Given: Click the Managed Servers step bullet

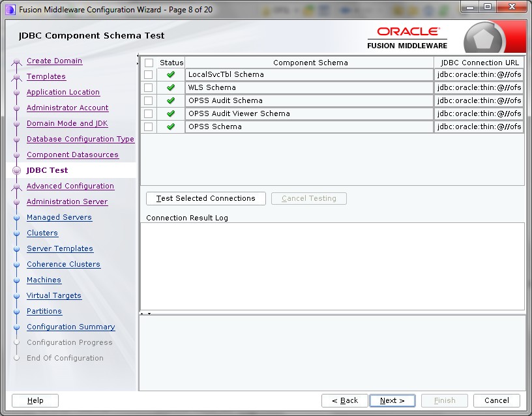Looking at the screenshot, I should click(x=17, y=218).
